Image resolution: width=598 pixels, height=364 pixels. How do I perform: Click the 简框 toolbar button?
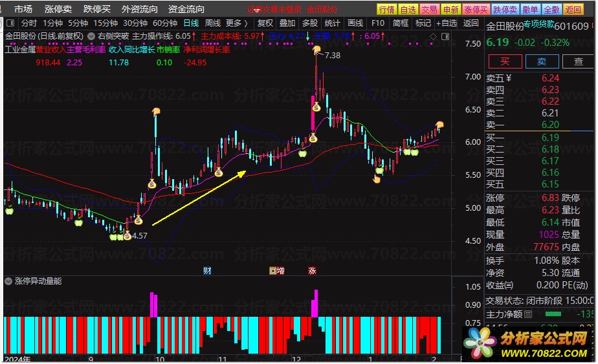401,23
